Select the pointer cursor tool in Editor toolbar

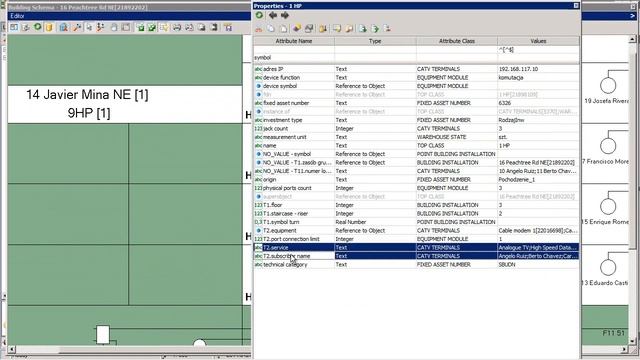pyautogui.click(x=89, y=27)
